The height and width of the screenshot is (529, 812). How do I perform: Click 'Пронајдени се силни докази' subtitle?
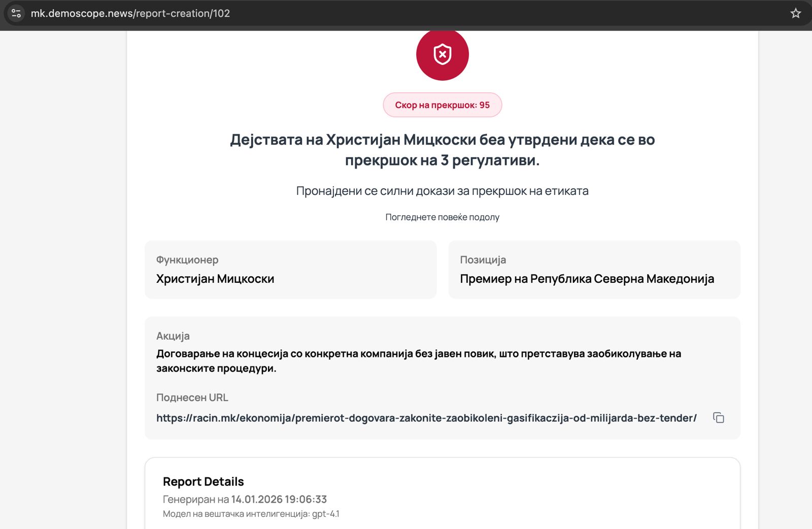[442, 191]
